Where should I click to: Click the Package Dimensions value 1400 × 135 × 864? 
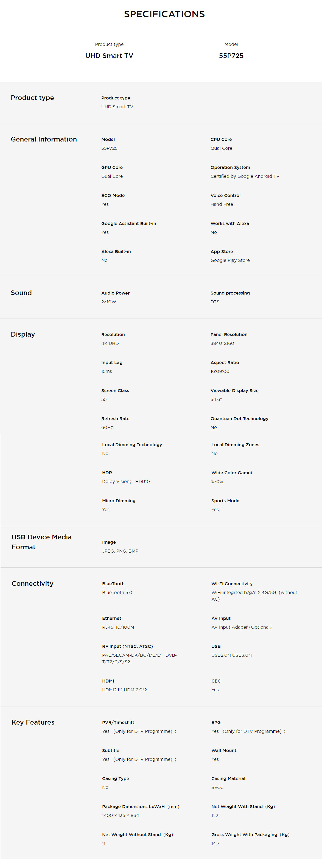[x=121, y=816]
